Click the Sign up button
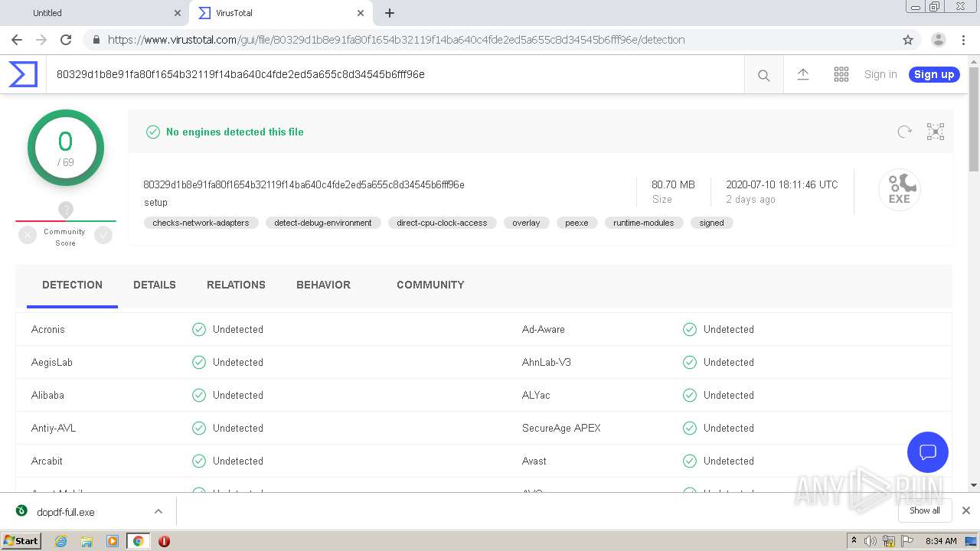Image resolution: width=980 pixels, height=551 pixels. coord(934,74)
